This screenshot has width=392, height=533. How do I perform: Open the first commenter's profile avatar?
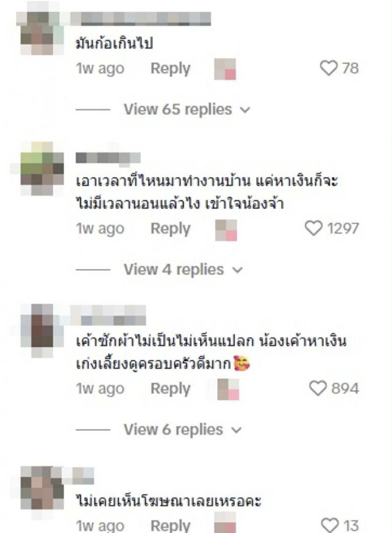pyautogui.click(x=42, y=33)
